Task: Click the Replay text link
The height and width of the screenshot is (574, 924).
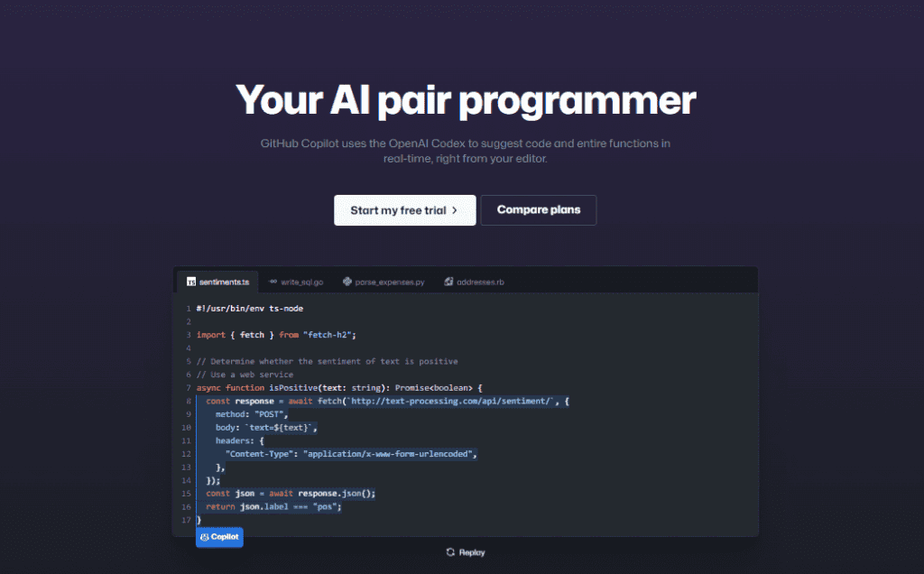Action: pyautogui.click(x=471, y=552)
